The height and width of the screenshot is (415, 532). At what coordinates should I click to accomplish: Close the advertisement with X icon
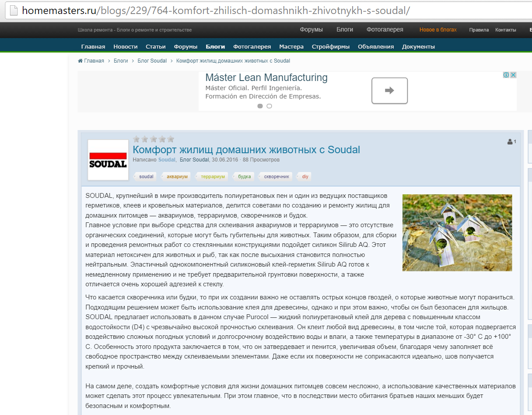[x=513, y=75]
